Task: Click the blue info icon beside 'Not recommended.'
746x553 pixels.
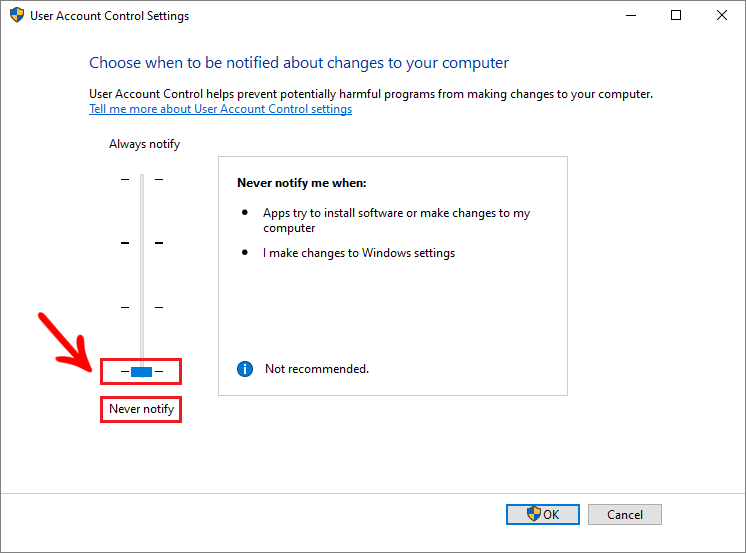Action: click(x=245, y=369)
